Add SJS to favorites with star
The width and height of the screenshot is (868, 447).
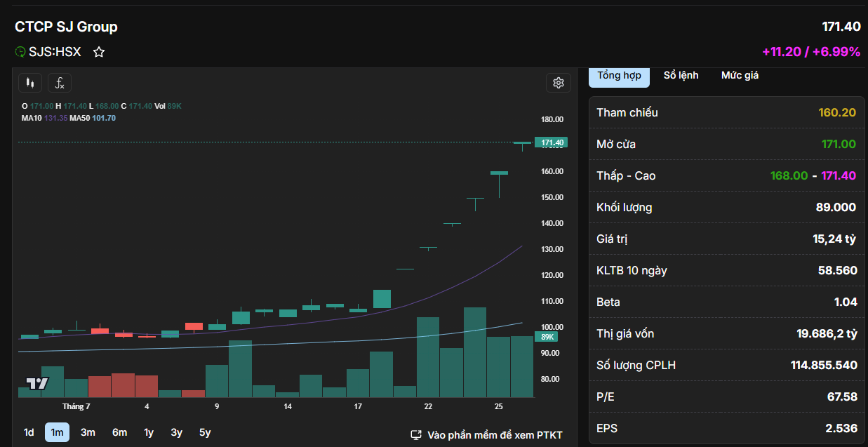99,52
